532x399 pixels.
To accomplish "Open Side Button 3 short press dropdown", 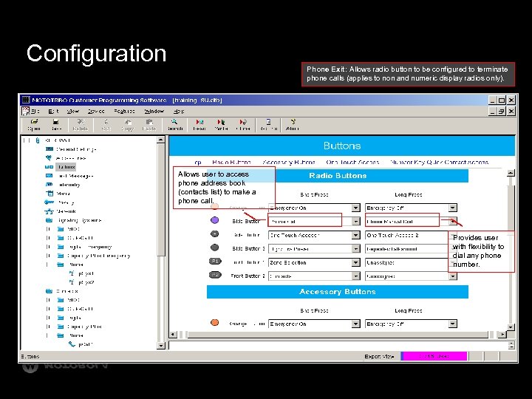I will (355, 249).
